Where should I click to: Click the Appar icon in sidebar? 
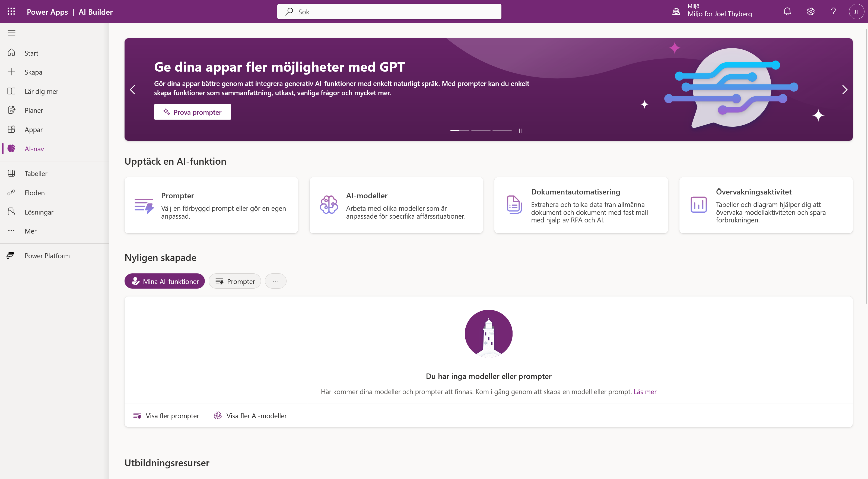[x=11, y=129]
